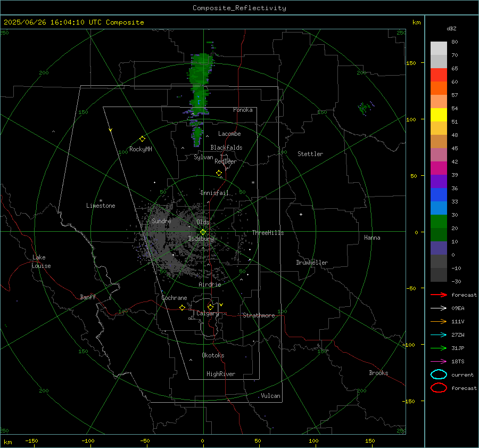The height and width of the screenshot is (448, 479).
Task: Click the Cochrane town label
Action: (x=174, y=298)
